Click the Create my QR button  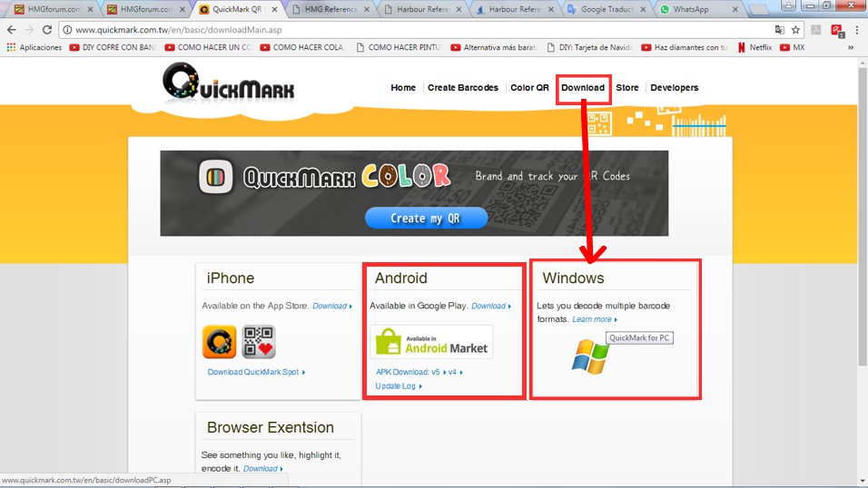click(426, 218)
